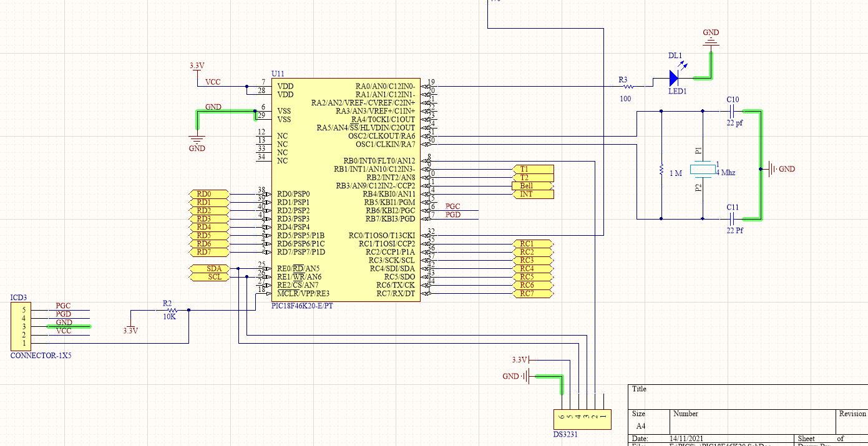
Task: Select the RC1 port
Action: [x=533, y=244]
